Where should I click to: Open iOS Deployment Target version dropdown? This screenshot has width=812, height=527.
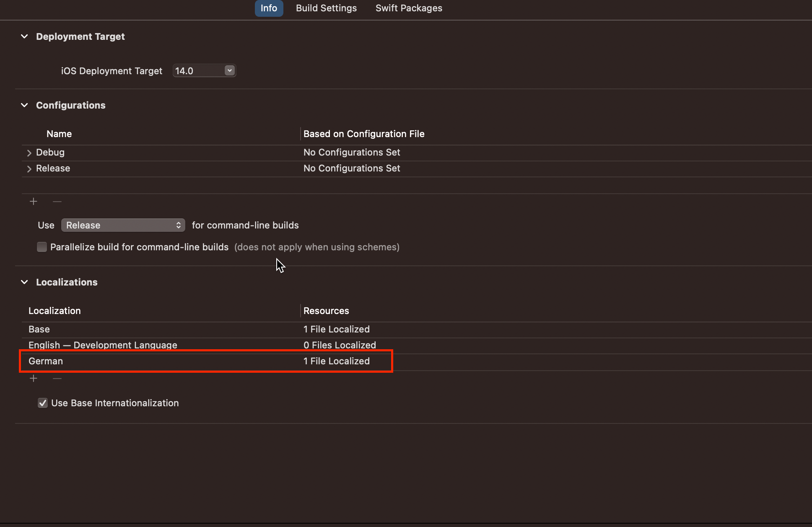[229, 70]
